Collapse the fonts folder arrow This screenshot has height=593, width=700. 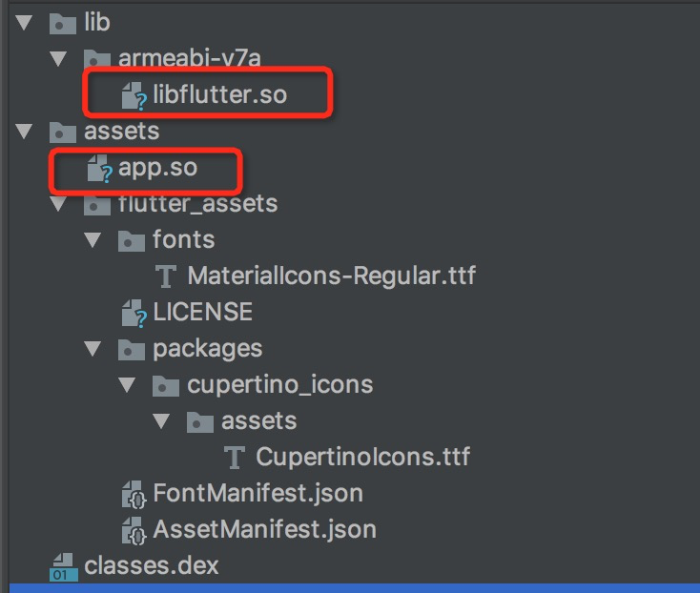93,240
